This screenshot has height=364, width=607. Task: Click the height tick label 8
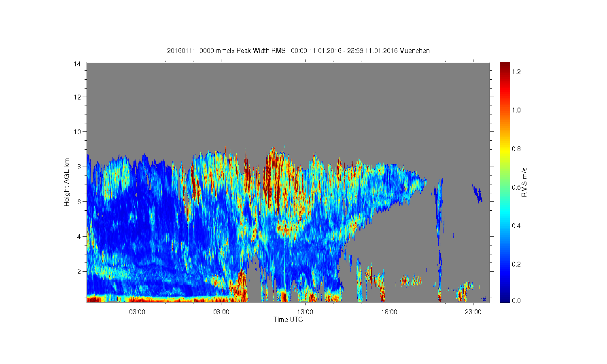pyautogui.click(x=79, y=167)
